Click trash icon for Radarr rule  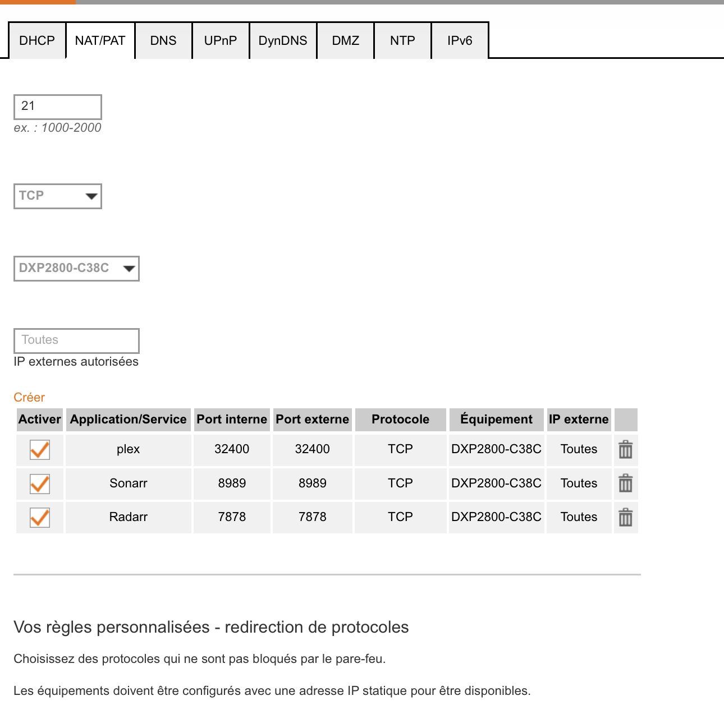625,517
